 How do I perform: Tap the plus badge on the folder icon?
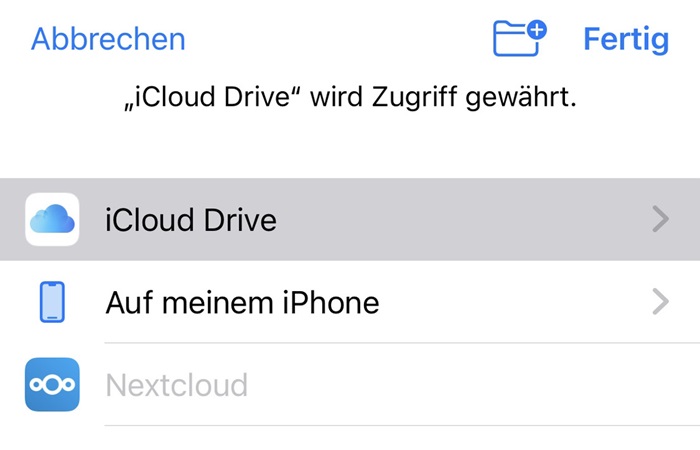pos(537,30)
